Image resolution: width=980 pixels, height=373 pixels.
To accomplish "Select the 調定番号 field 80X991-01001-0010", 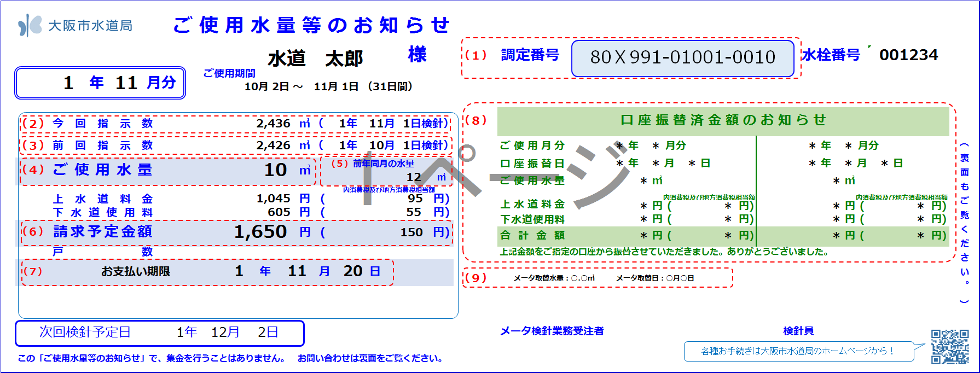I will [682, 57].
